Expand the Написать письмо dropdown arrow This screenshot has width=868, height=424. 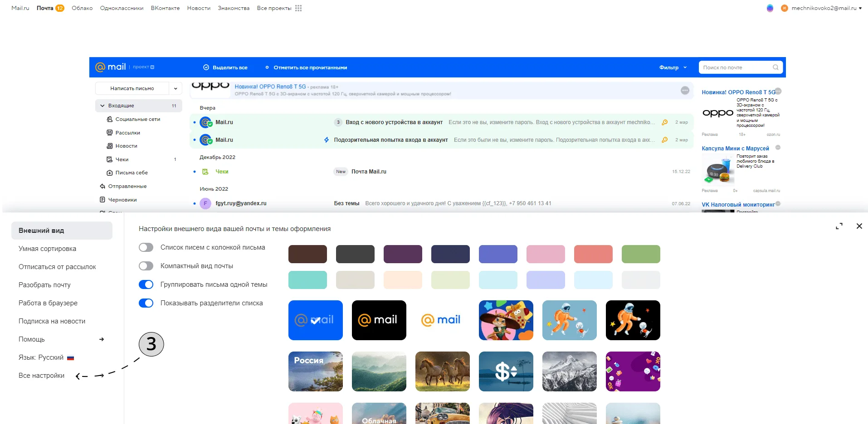tap(176, 88)
